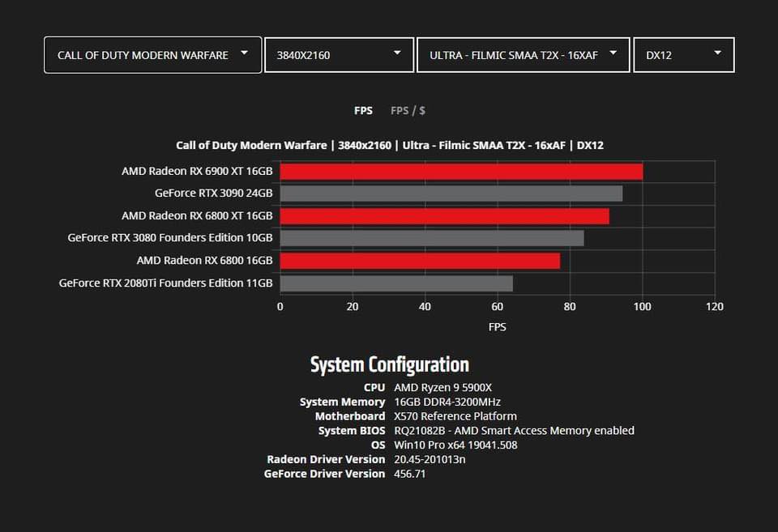This screenshot has height=532, width=778.
Task: Click the 'AMD Radeon RX 6800 XT 16GB' label
Action: pos(197,215)
